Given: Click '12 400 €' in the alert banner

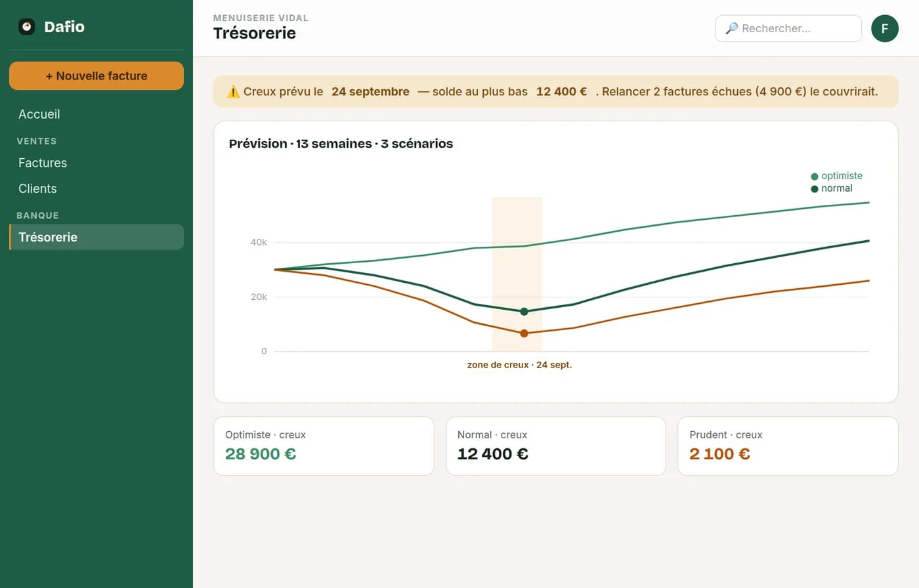Looking at the screenshot, I should pos(561,92).
